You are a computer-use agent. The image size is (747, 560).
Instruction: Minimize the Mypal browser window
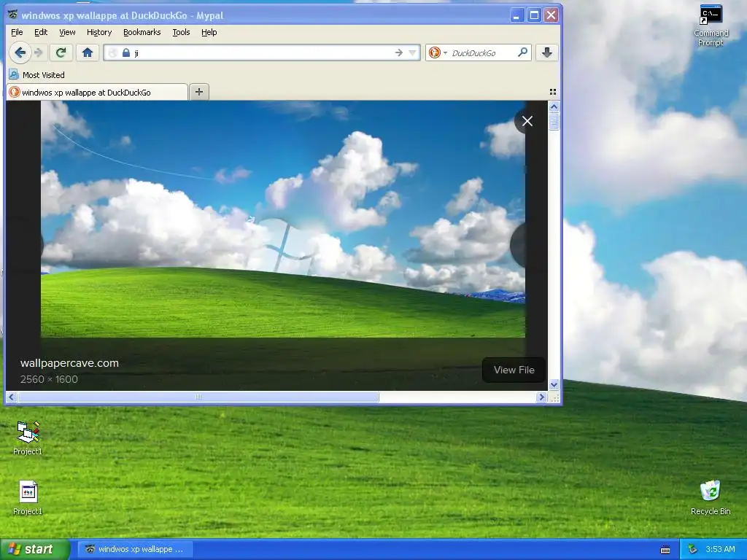[x=516, y=15]
